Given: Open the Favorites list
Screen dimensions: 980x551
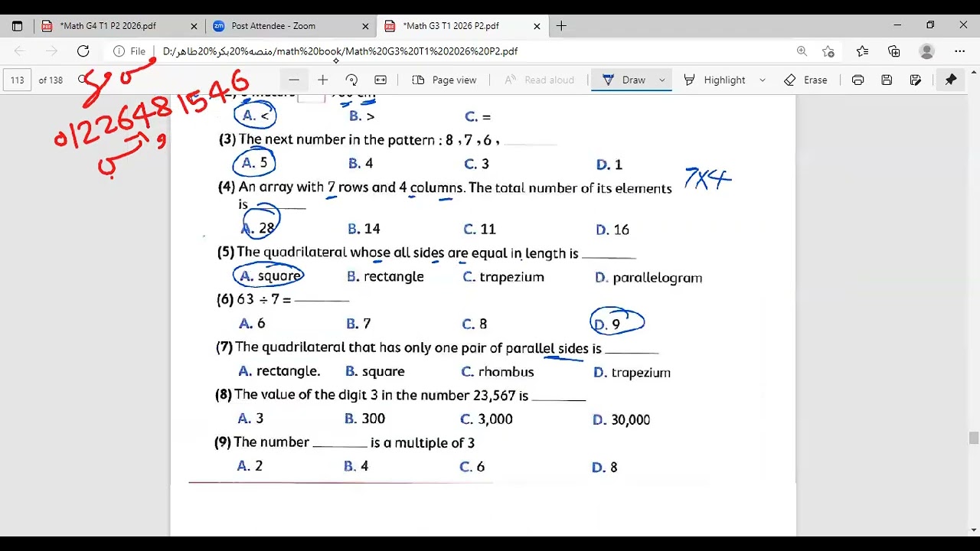Looking at the screenshot, I should pos(863,51).
